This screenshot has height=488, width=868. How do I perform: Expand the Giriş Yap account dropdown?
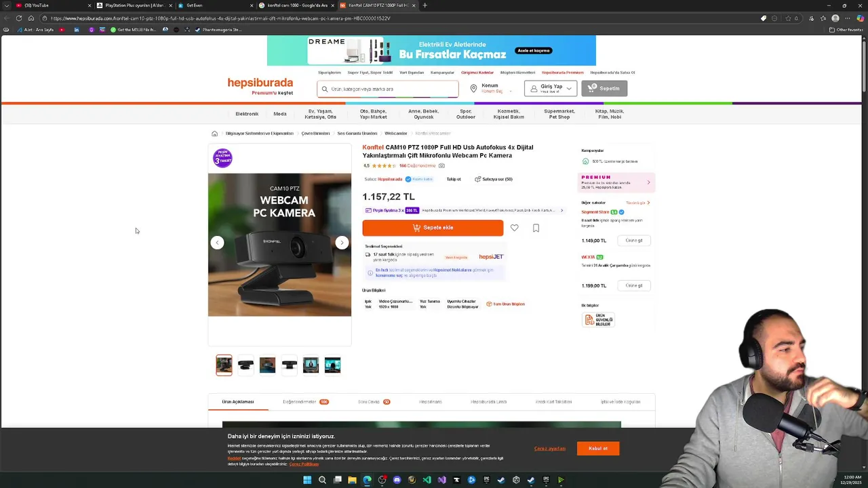click(x=551, y=88)
